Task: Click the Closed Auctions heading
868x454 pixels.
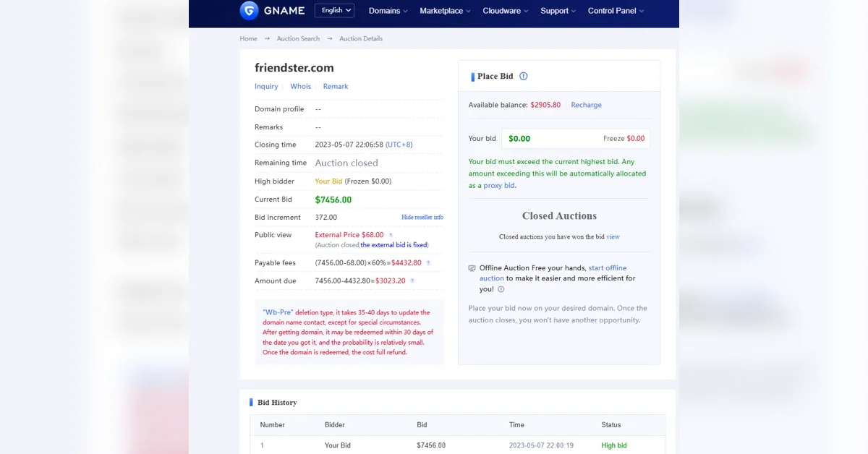Action: pyautogui.click(x=559, y=216)
